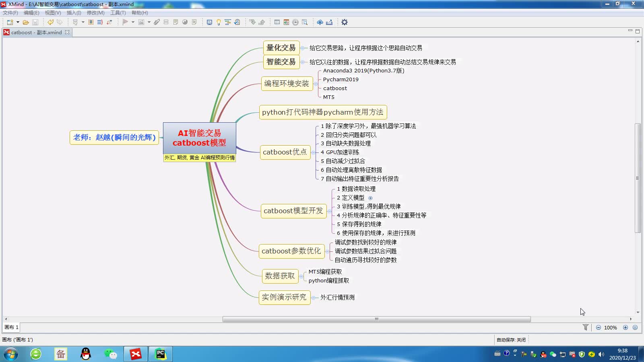644x362 pixels.
Task: Click the Notes icon in toolbar
Action: (175, 22)
